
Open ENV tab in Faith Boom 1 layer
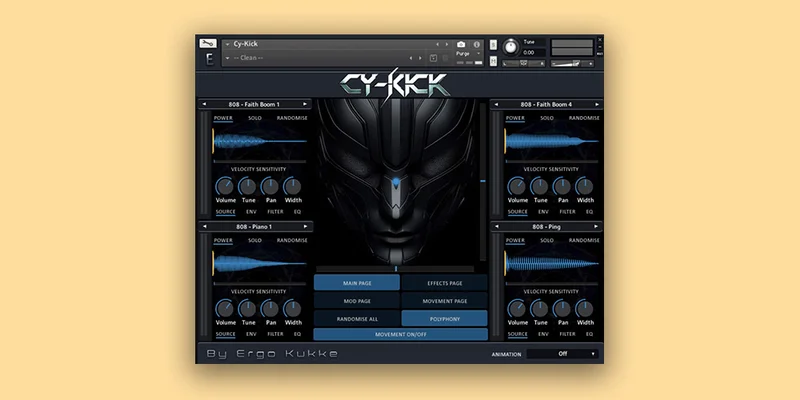(x=251, y=212)
